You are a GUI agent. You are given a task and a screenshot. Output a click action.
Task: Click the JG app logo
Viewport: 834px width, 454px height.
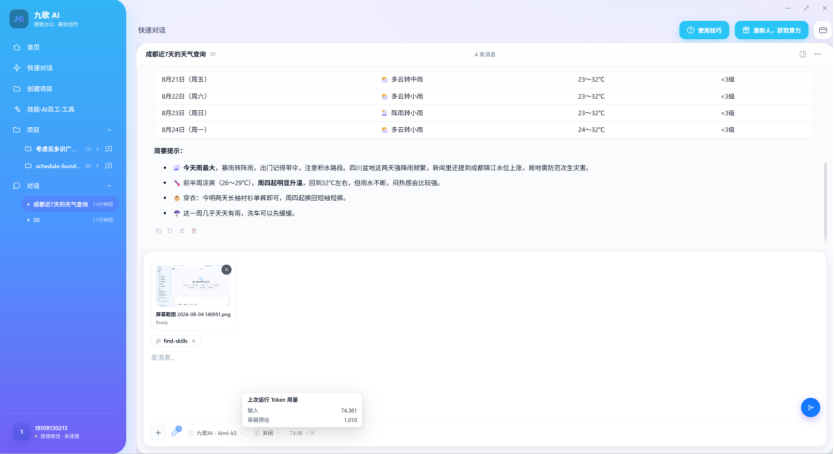(19, 19)
